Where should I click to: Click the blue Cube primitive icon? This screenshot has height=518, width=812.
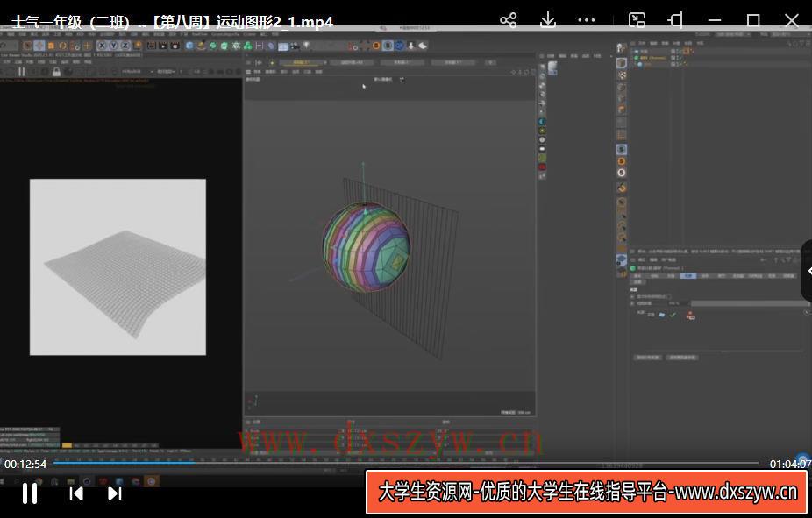pyautogui.click(x=189, y=46)
